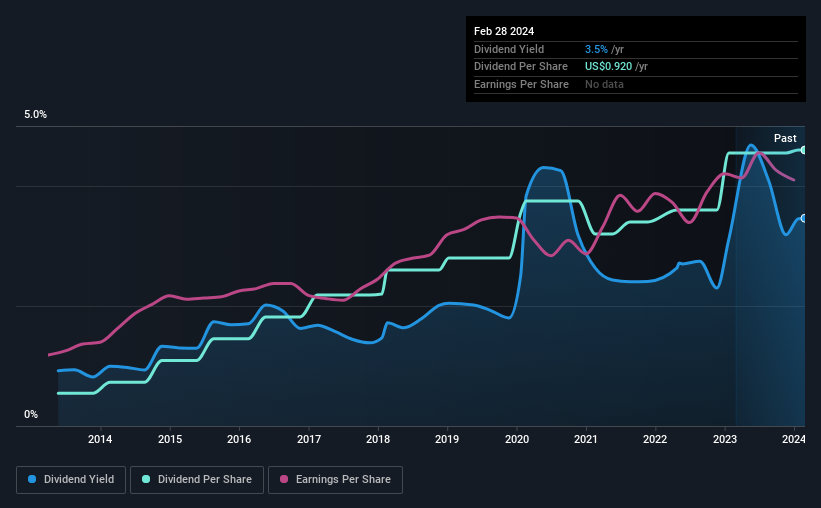Click the teal dot in the Dividend Per Share legend
Viewport: 821px width, 508px height.
(x=145, y=480)
